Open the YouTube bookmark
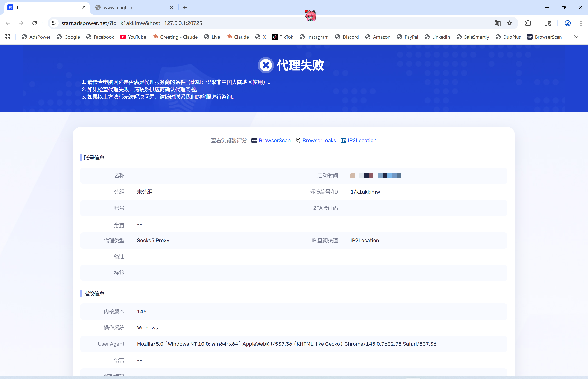Screen dimensions: 588x379 pyautogui.click(x=133, y=37)
